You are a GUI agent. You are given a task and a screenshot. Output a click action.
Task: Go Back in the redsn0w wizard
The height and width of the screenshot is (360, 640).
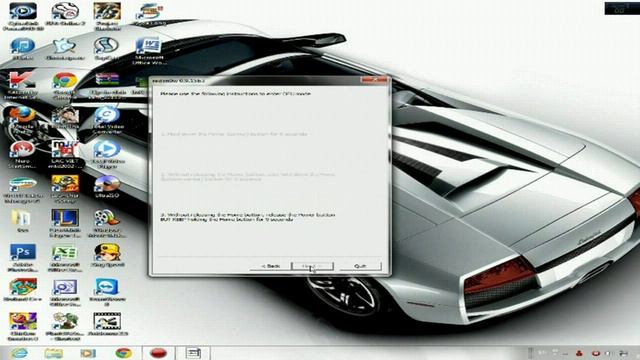270,266
